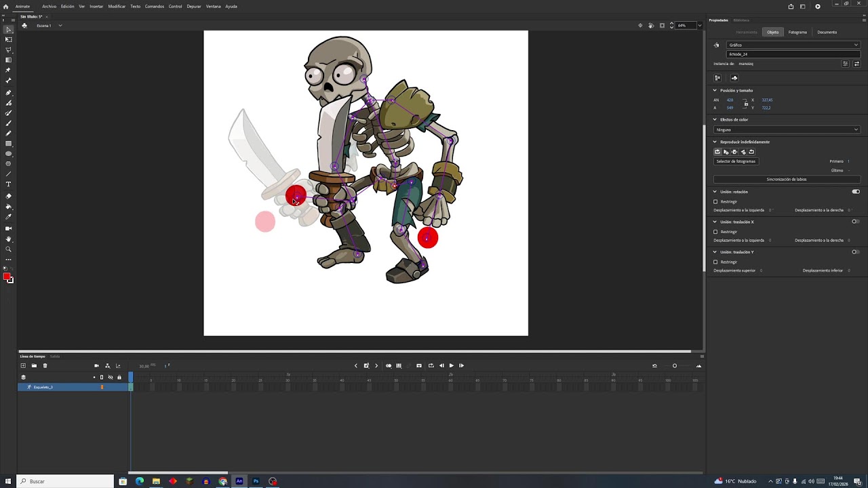Collapse Posición y tamaño section
The width and height of the screenshot is (868, 488).
tap(715, 90)
